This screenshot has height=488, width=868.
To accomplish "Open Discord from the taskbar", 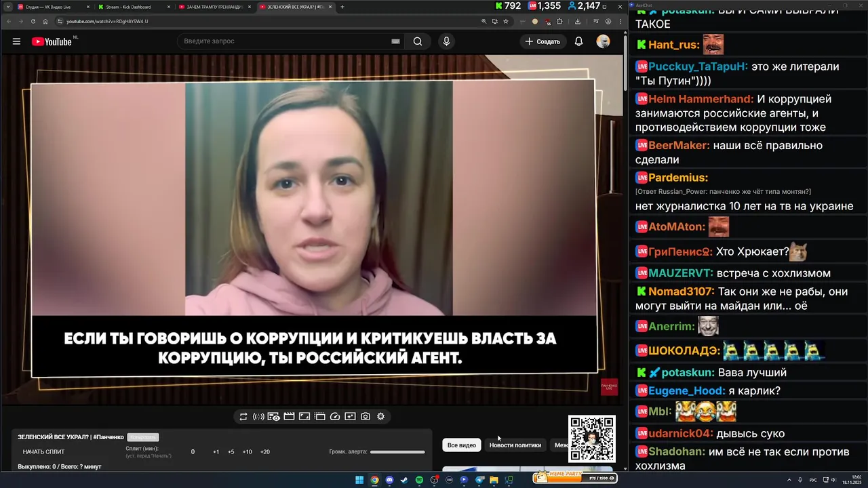I will (389, 480).
